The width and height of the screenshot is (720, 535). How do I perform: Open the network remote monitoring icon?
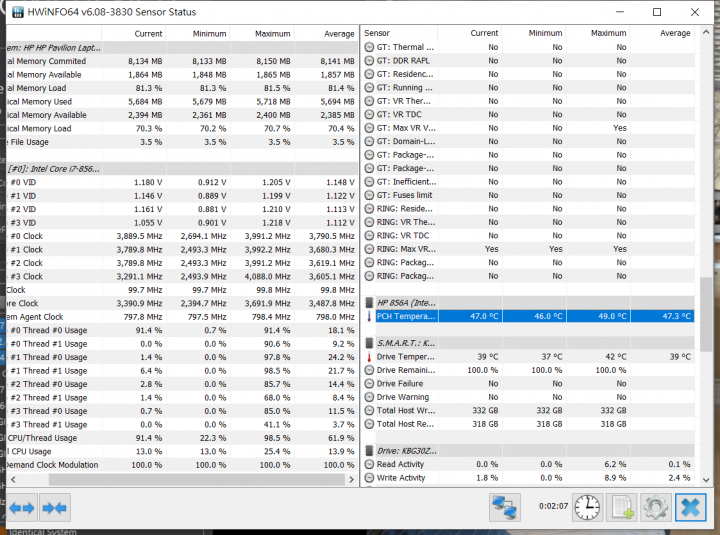[505, 507]
